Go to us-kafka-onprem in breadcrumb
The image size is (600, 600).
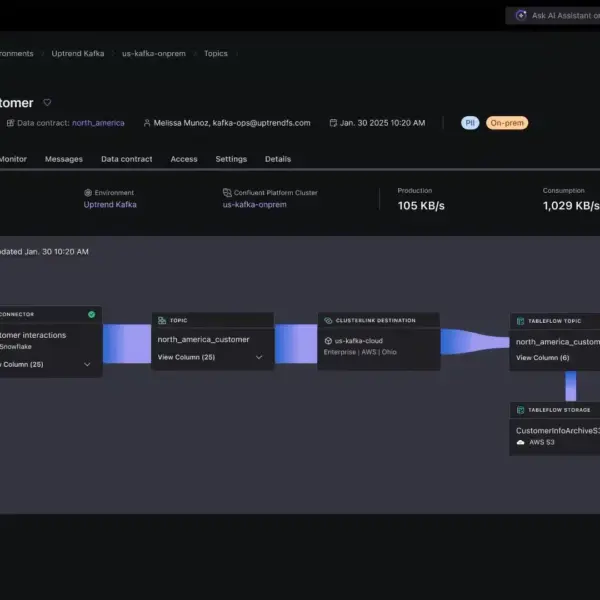pyautogui.click(x=154, y=54)
